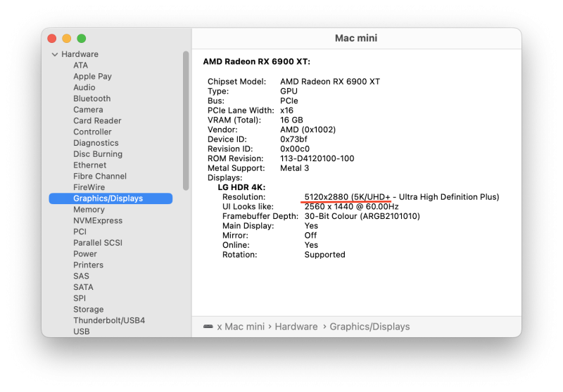Select the AMD Radeon RX 6900 XT heading
The width and height of the screenshot is (563, 392).
pyautogui.click(x=256, y=62)
